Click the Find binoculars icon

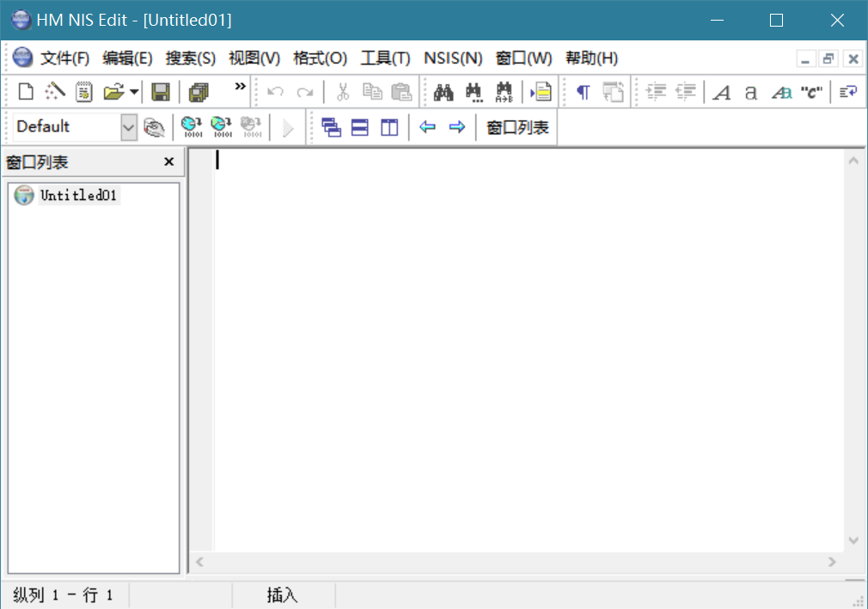443,92
